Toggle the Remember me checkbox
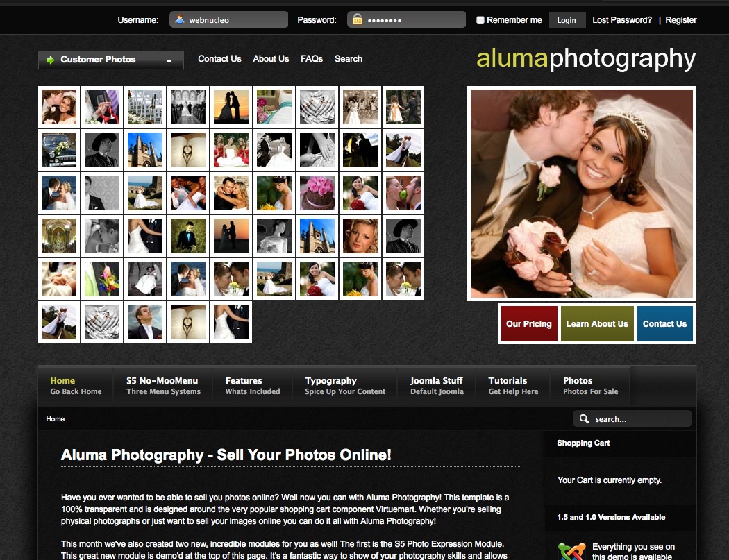The height and width of the screenshot is (560, 729). pyautogui.click(x=480, y=20)
